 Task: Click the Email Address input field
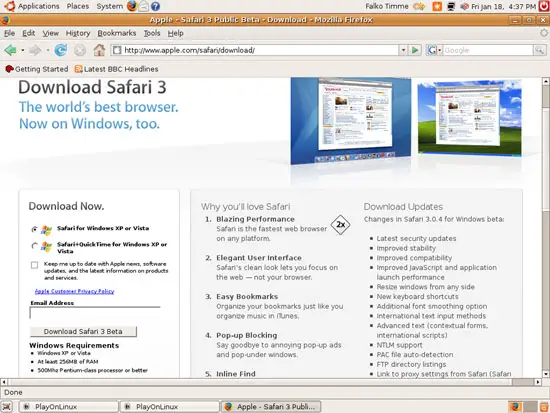coord(95,313)
